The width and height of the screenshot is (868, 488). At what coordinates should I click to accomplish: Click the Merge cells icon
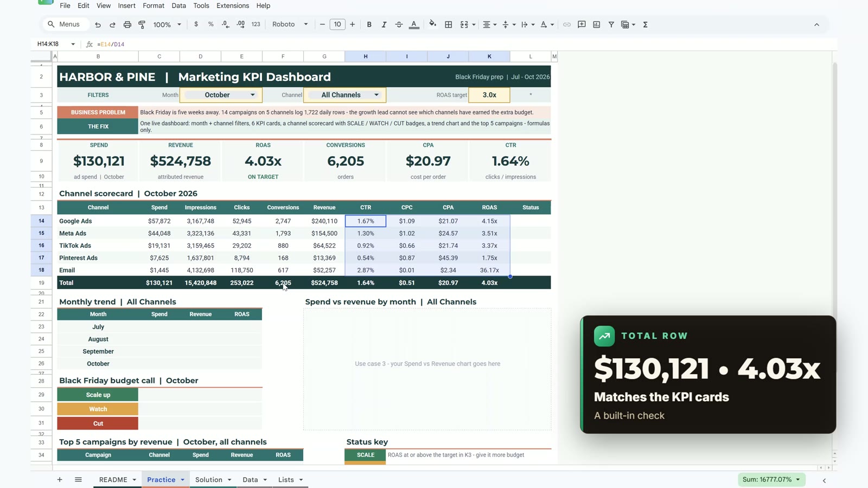pos(464,24)
